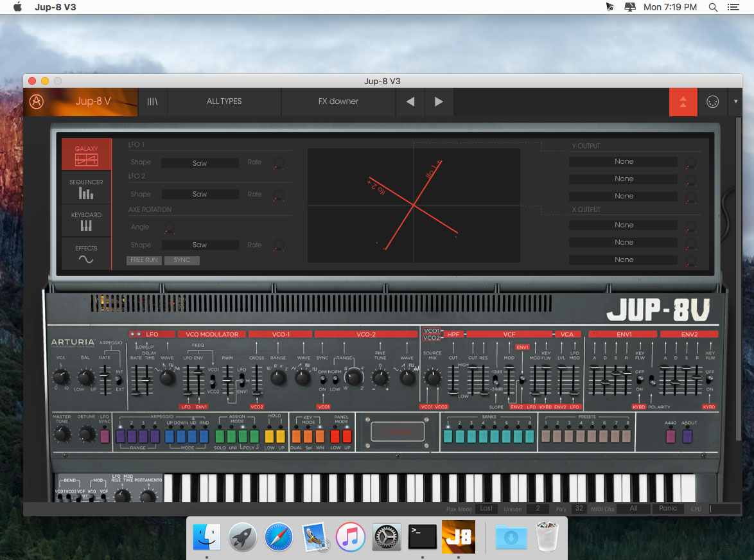
Task: Open MIDI controller settings icon
Action: (x=713, y=102)
